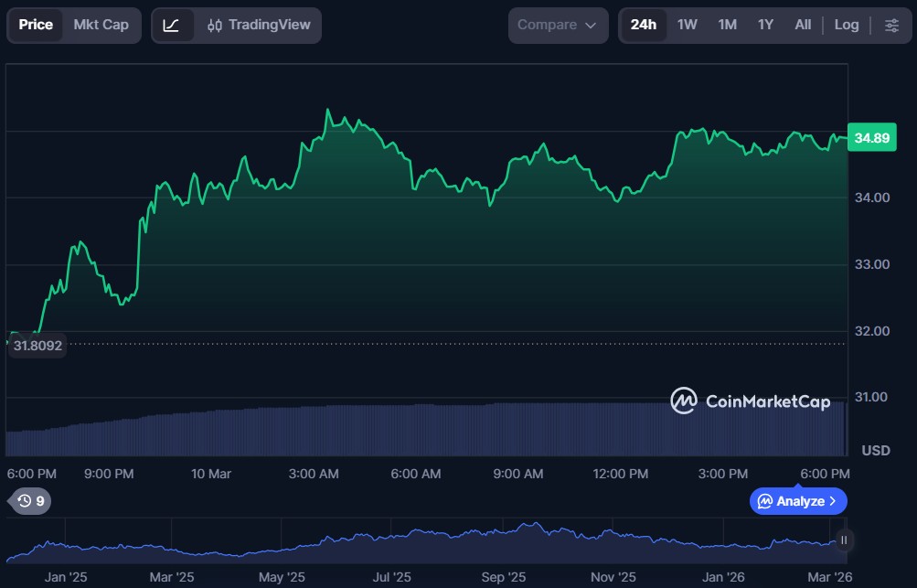
Task: Click the CoinMarketCap watermark logo
Action: pos(750,401)
